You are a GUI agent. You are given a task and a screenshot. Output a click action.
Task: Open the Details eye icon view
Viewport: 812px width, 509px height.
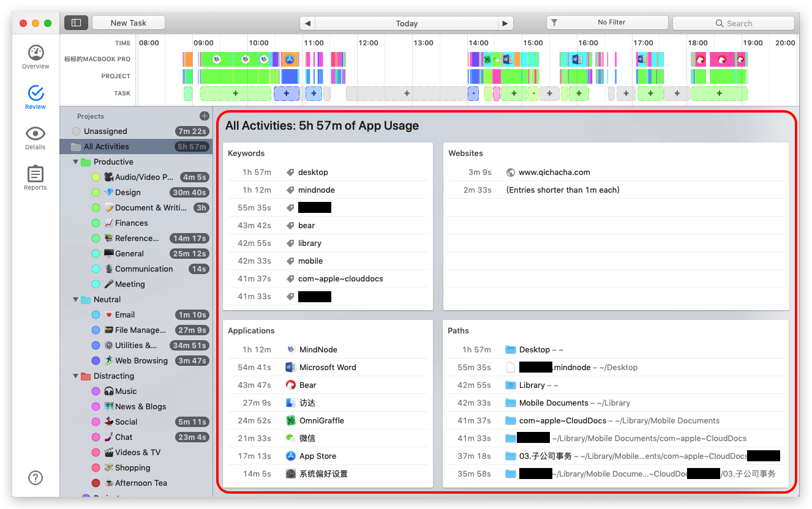(x=36, y=137)
